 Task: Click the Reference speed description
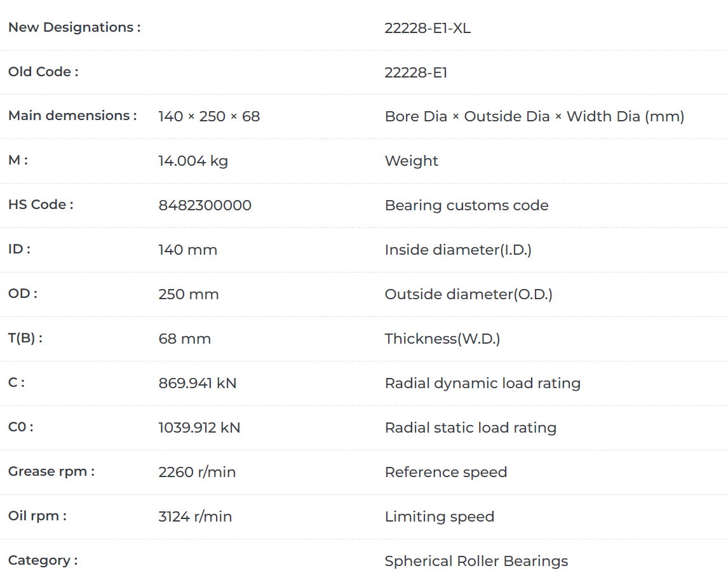pos(445,472)
